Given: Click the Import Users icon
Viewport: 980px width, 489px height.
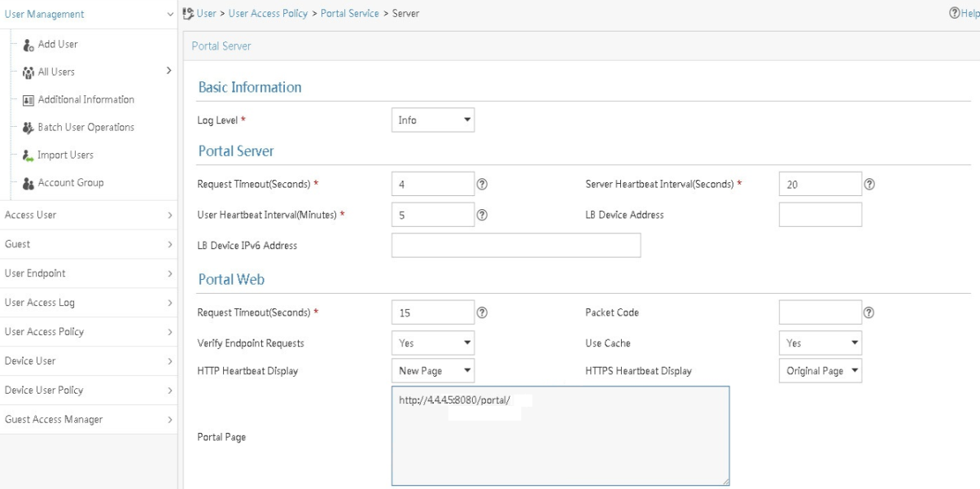Looking at the screenshot, I should pyautogui.click(x=28, y=155).
